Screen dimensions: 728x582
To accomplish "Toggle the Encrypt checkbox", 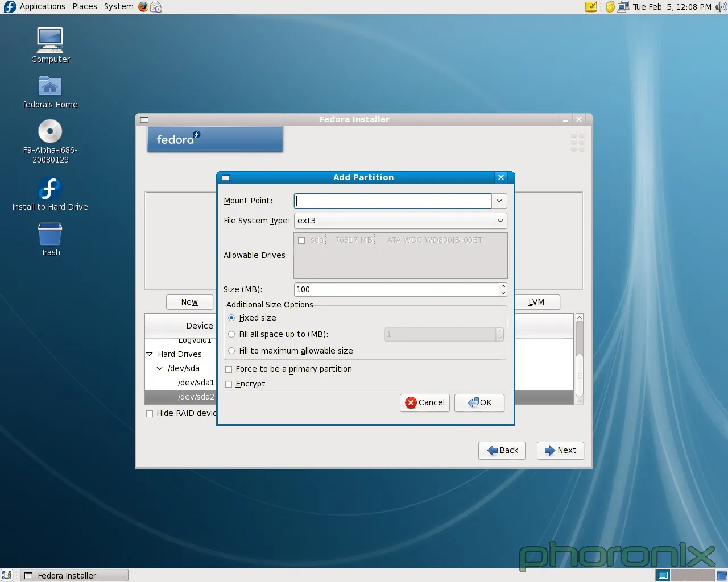I will tap(229, 384).
